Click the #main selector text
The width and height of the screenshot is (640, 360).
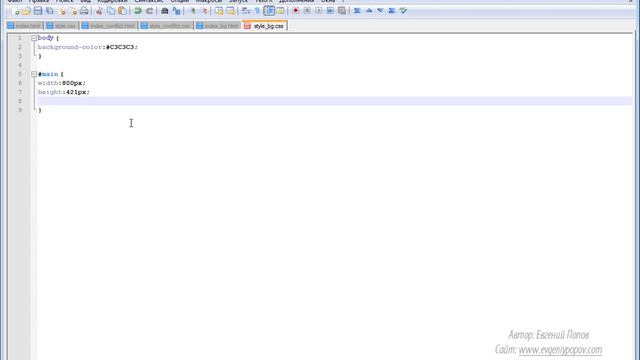[48, 74]
